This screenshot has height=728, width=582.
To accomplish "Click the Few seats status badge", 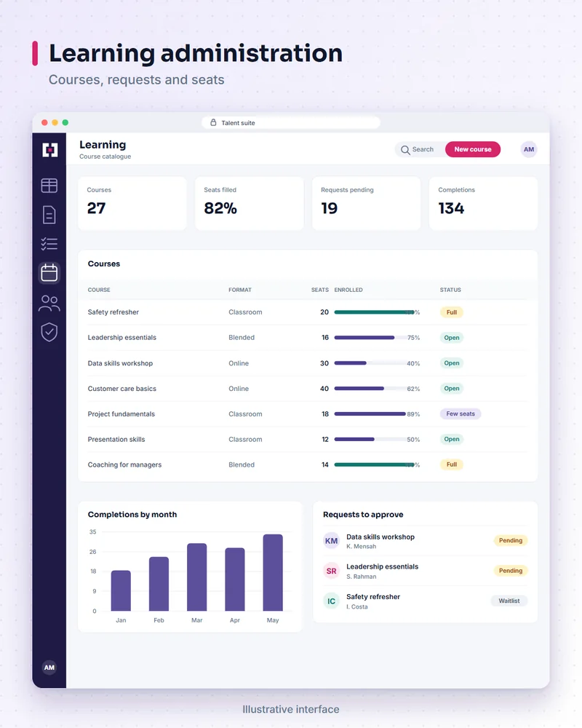I will click(461, 414).
